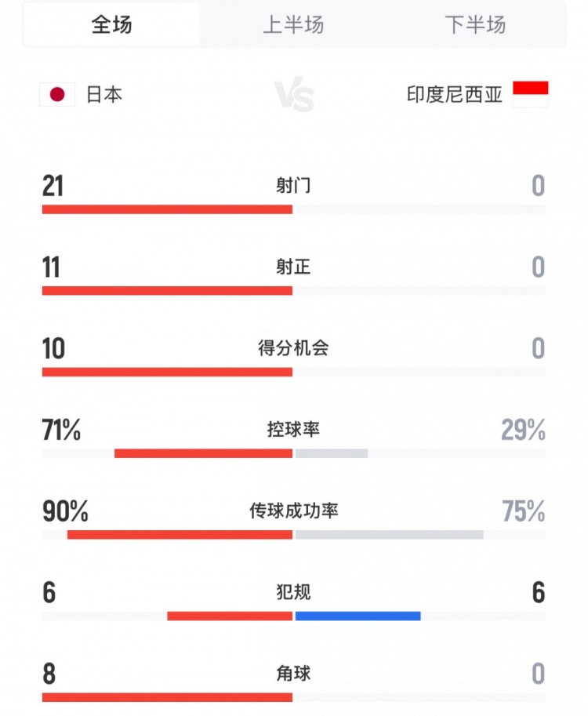Click the Japan national flag icon
Viewport: 588px width, 716px height.
(56, 92)
